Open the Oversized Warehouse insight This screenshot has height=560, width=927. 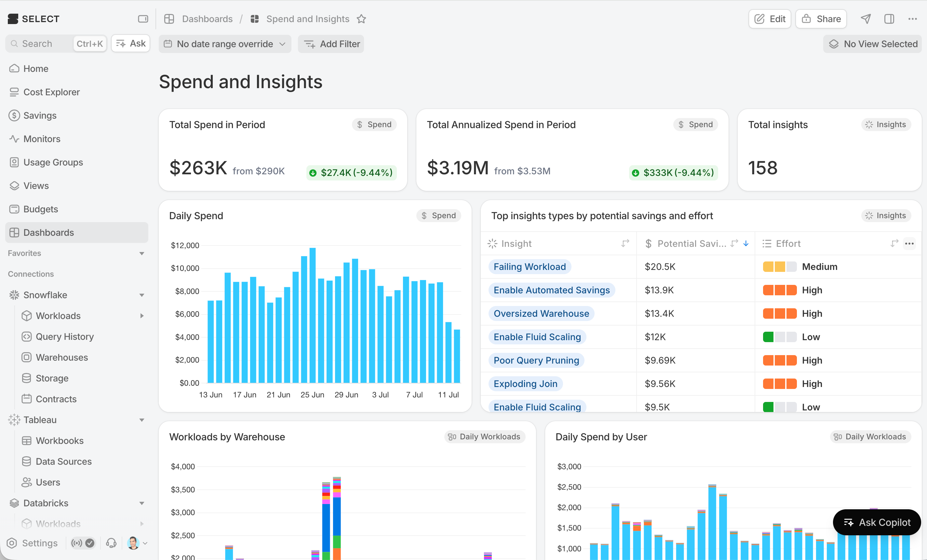coord(541,314)
